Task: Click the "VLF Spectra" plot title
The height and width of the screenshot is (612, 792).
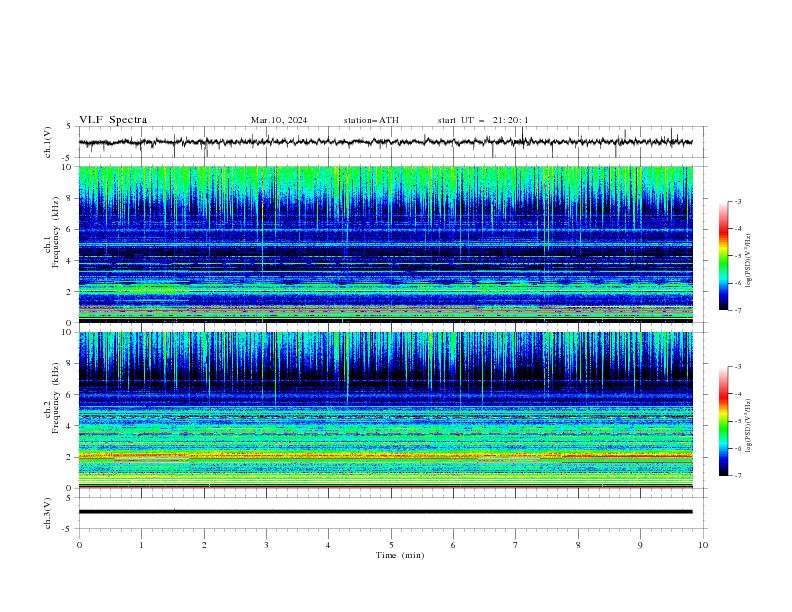Action: (113, 120)
